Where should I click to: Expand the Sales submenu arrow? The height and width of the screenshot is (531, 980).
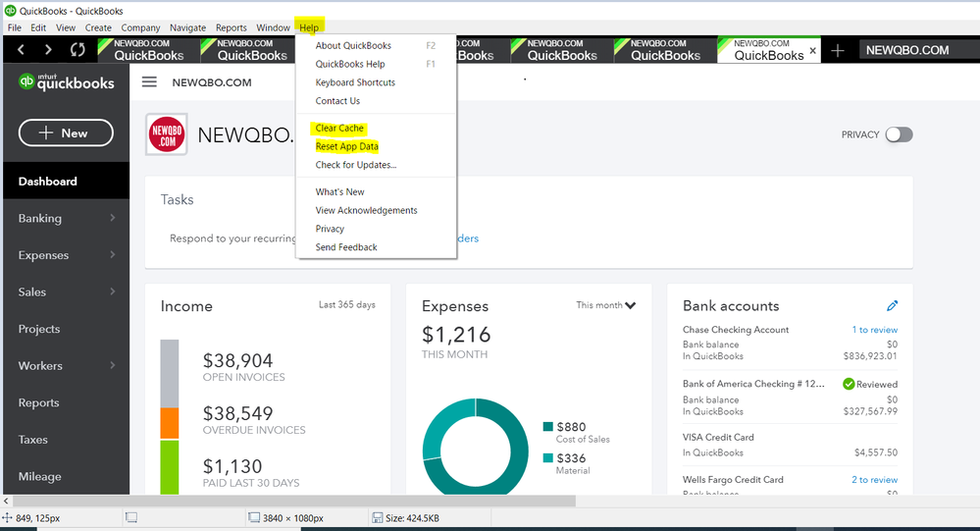pyautogui.click(x=113, y=292)
